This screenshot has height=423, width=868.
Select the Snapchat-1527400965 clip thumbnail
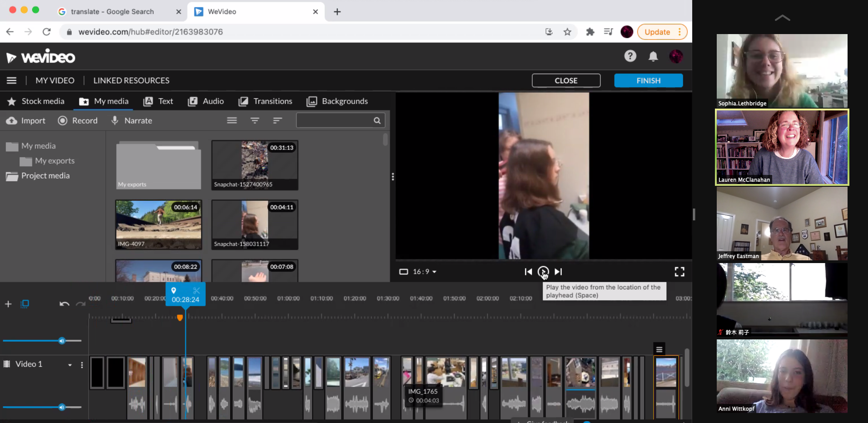click(255, 165)
